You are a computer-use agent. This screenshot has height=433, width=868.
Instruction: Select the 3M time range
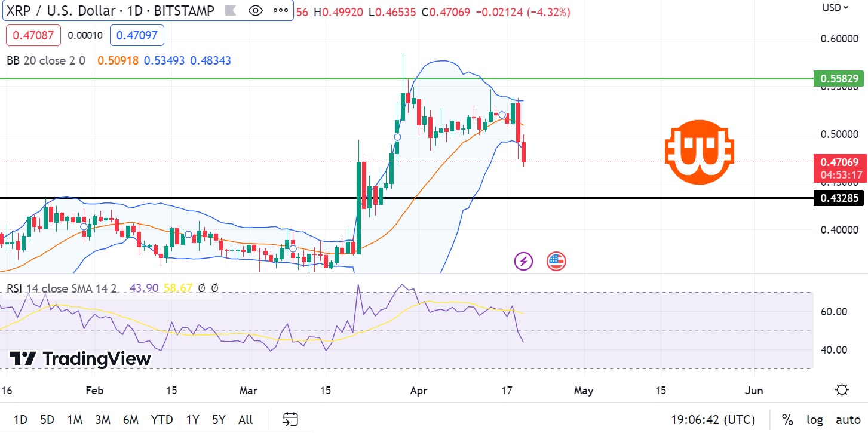click(x=103, y=420)
